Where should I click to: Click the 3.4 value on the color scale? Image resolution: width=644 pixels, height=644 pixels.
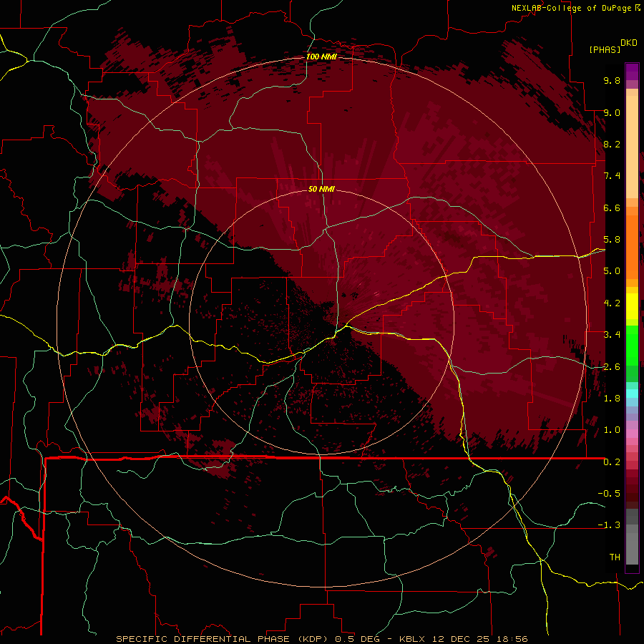(x=612, y=335)
